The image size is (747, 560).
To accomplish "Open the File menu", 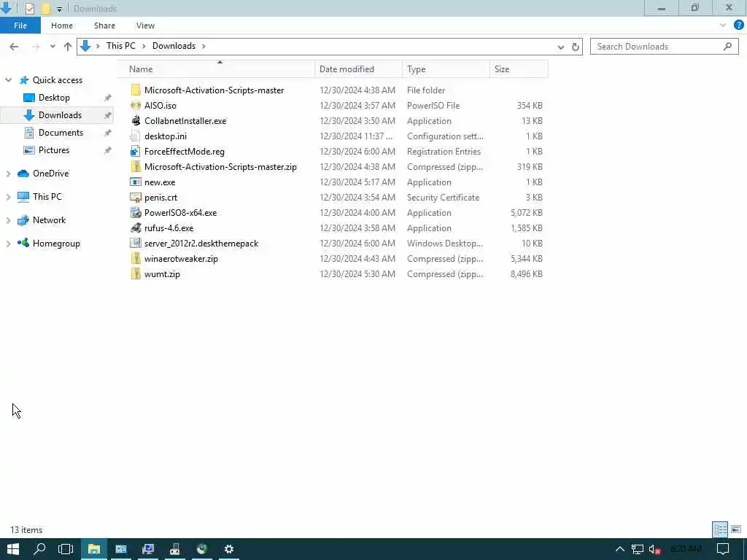I will tap(20, 26).
